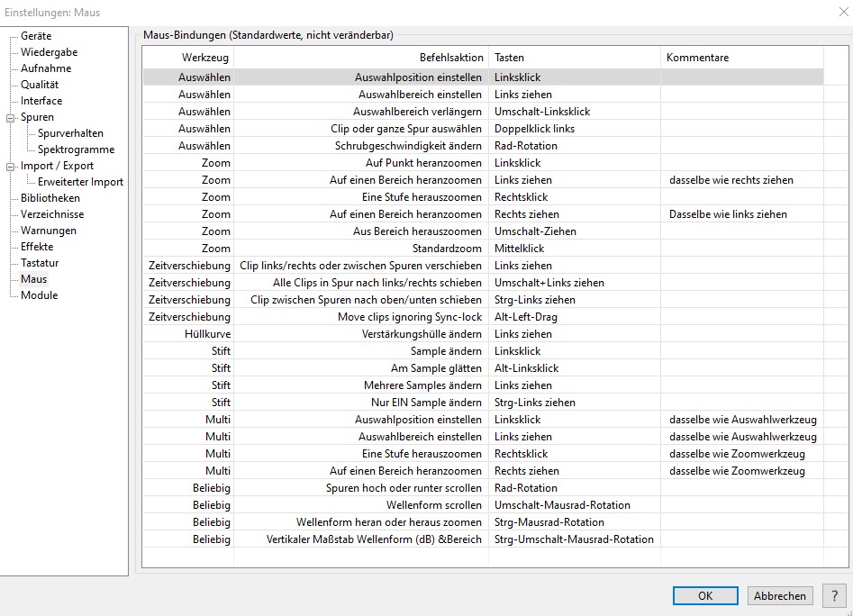853x616 pixels.
Task: Click the Werkzeug column header
Action: pos(205,58)
